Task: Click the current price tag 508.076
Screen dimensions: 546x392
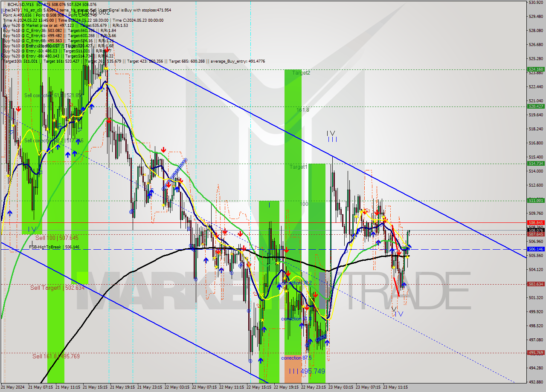Action: click(536, 230)
